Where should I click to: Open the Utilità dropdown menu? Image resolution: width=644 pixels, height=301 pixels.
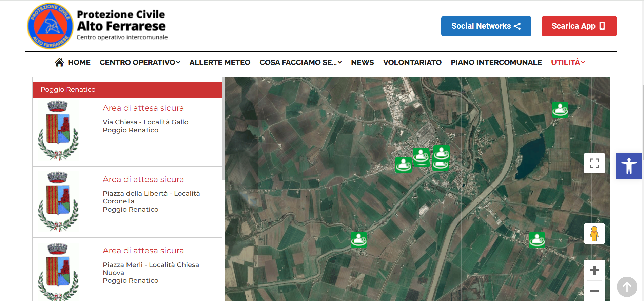pyautogui.click(x=568, y=62)
